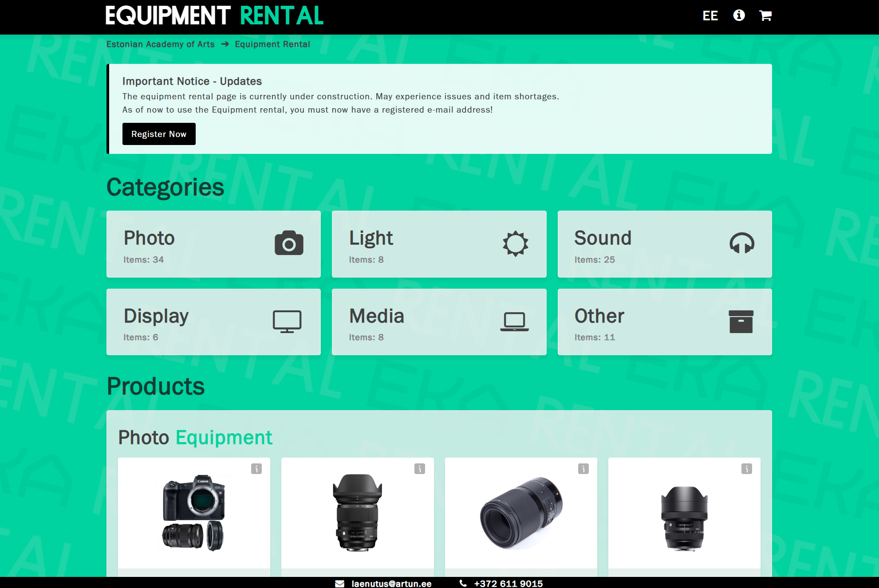
Task: Click the laenutus@artun.ee email link
Action: click(391, 583)
